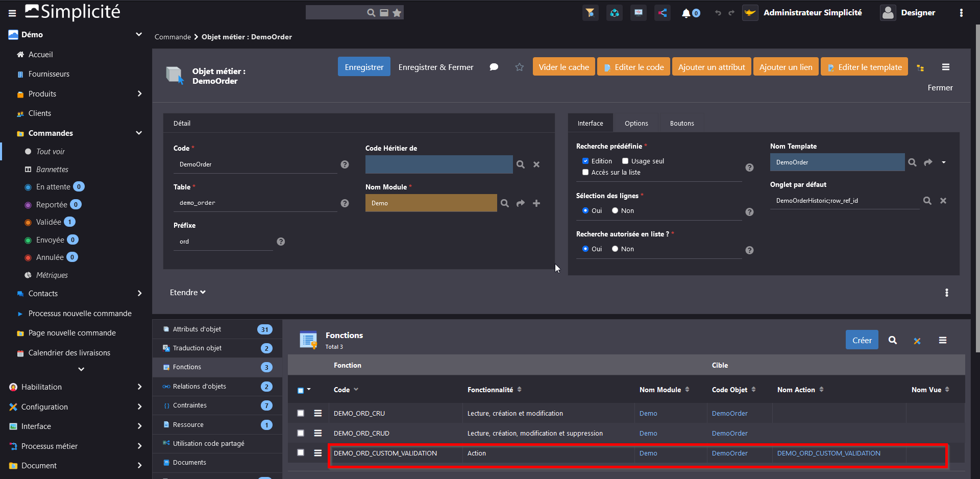Open the favorites star in search bar
Image resolution: width=980 pixels, height=479 pixels.
pyautogui.click(x=397, y=13)
